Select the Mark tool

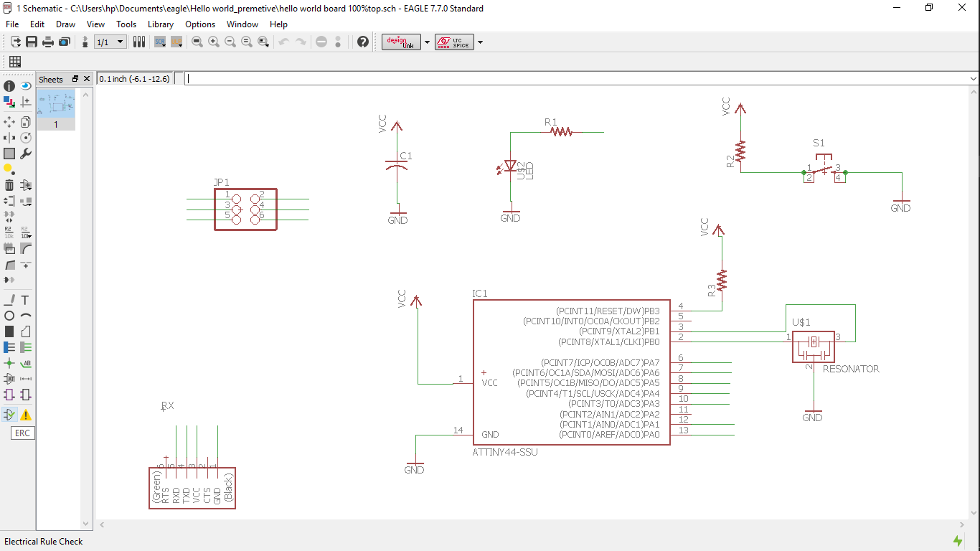[x=26, y=102]
